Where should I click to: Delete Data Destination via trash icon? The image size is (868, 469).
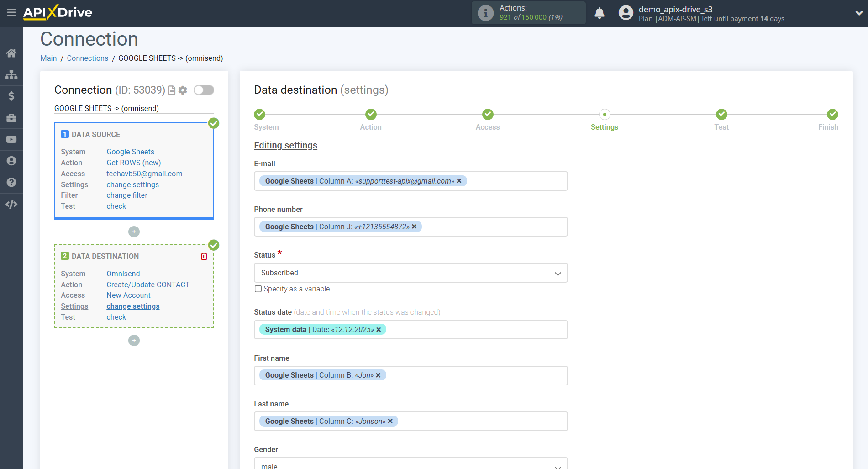pos(204,256)
